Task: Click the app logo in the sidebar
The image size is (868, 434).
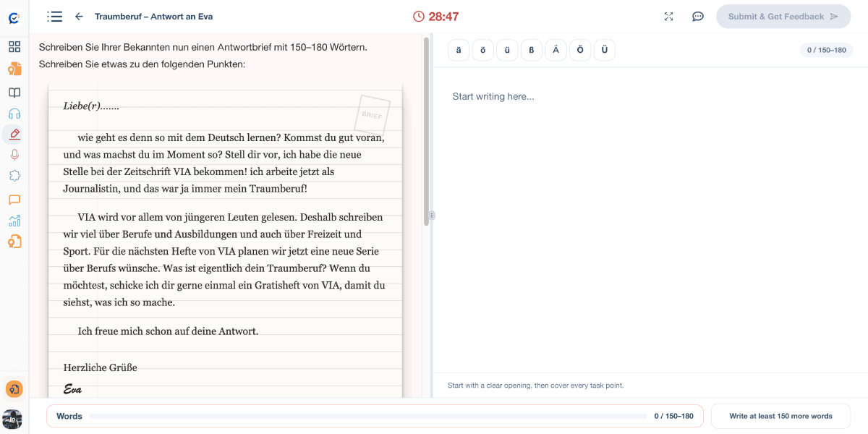Action: (x=14, y=18)
